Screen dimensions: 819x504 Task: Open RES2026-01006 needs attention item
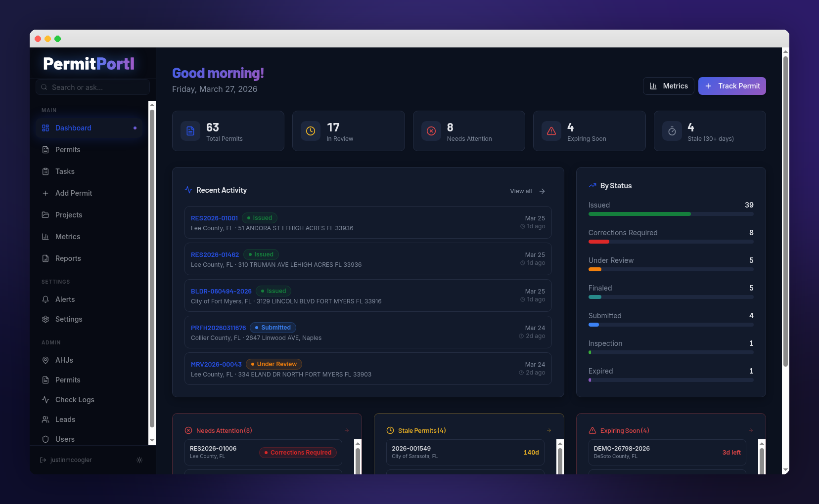(263, 452)
